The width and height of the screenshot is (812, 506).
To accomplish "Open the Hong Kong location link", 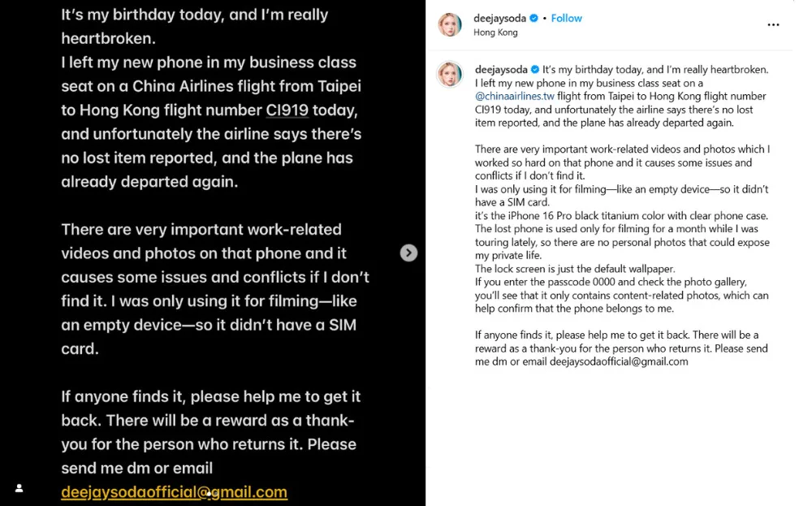I will pos(495,32).
